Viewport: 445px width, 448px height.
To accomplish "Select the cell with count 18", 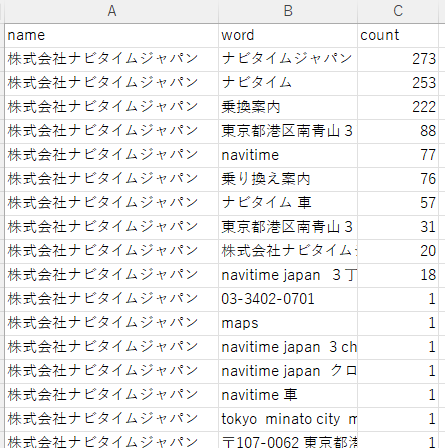I will tap(398, 275).
